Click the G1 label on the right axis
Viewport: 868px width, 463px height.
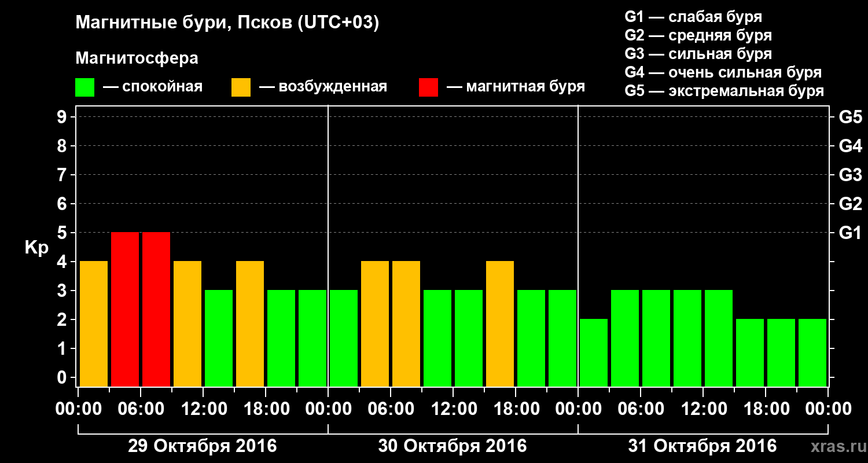[850, 233]
